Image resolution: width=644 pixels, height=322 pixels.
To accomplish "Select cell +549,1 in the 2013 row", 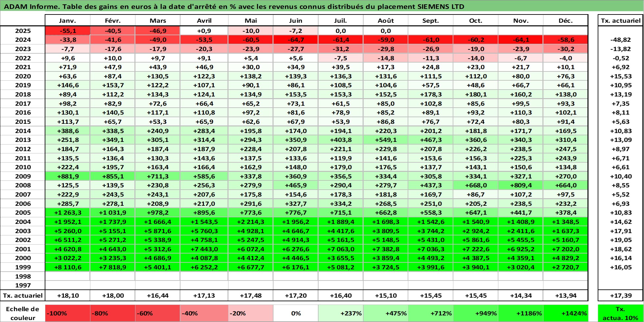I will [x=386, y=140].
